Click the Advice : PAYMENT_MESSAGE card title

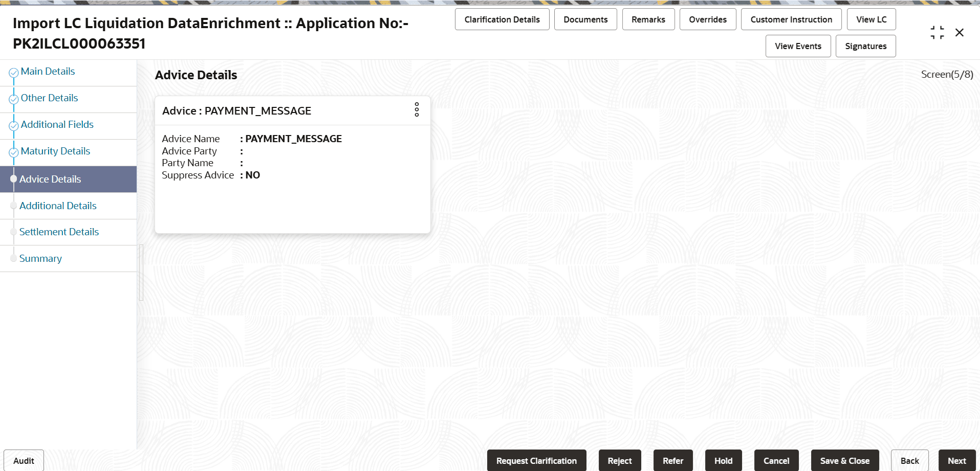[236, 111]
